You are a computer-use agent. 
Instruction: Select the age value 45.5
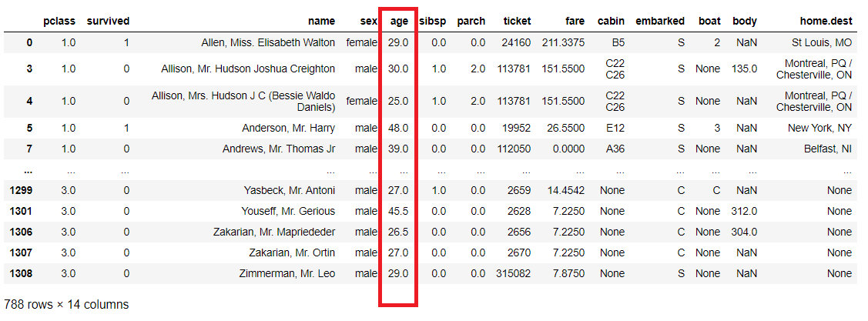pyautogui.click(x=398, y=211)
